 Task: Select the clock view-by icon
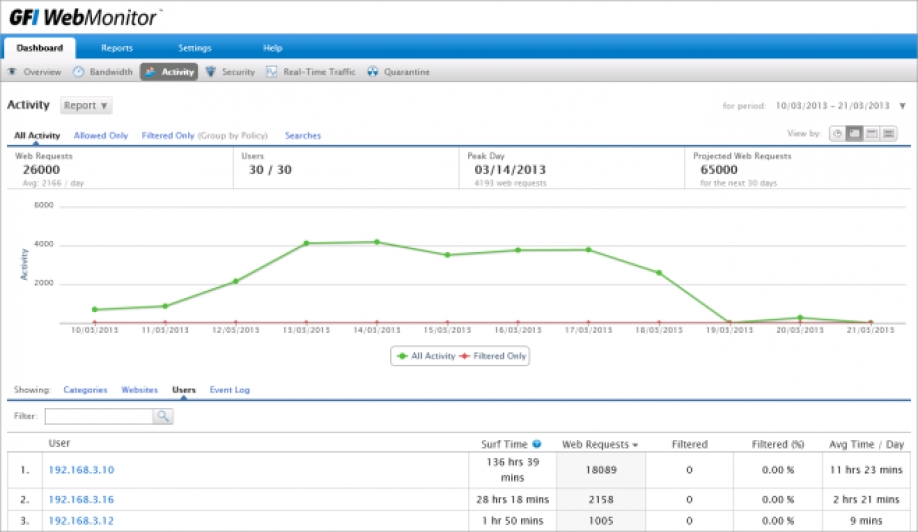coord(837,134)
